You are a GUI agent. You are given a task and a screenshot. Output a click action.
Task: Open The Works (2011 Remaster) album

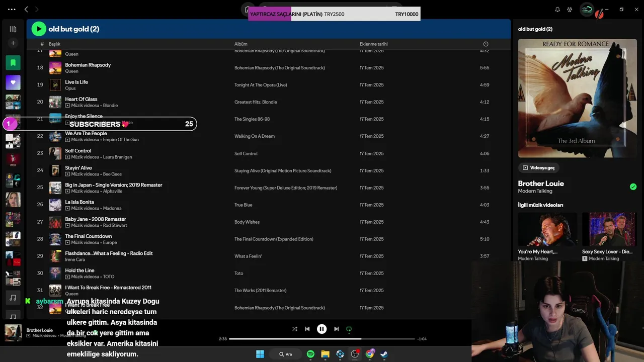pos(260,291)
